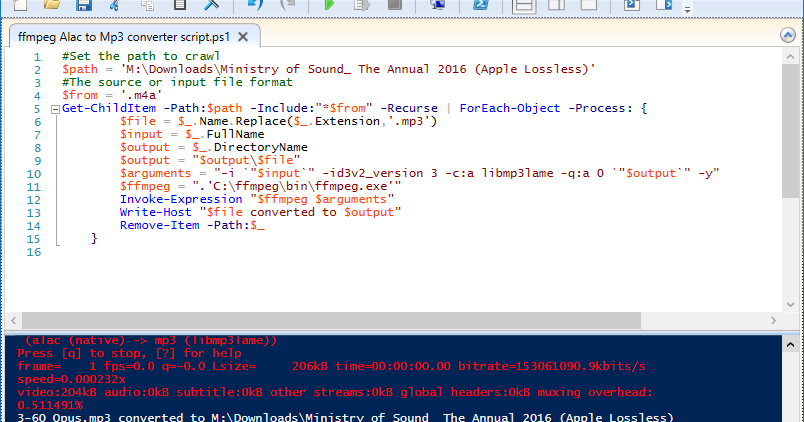Cut selection with the scissors icon
The height and width of the screenshot is (422, 804).
[x=115, y=5]
